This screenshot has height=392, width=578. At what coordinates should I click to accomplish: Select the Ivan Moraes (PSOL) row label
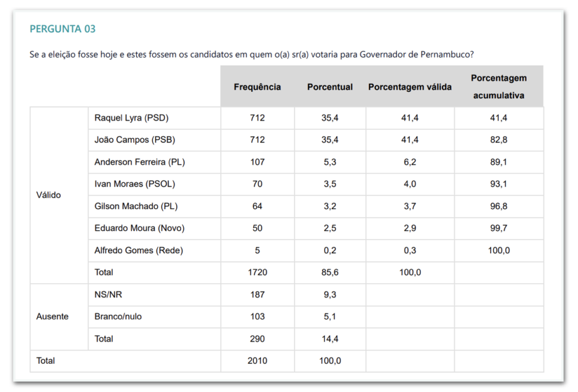(135, 184)
